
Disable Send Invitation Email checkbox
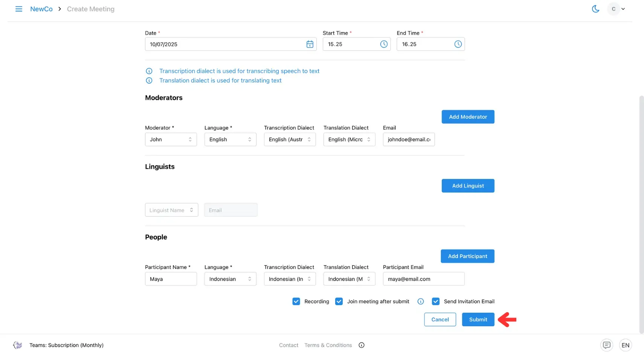(x=436, y=301)
